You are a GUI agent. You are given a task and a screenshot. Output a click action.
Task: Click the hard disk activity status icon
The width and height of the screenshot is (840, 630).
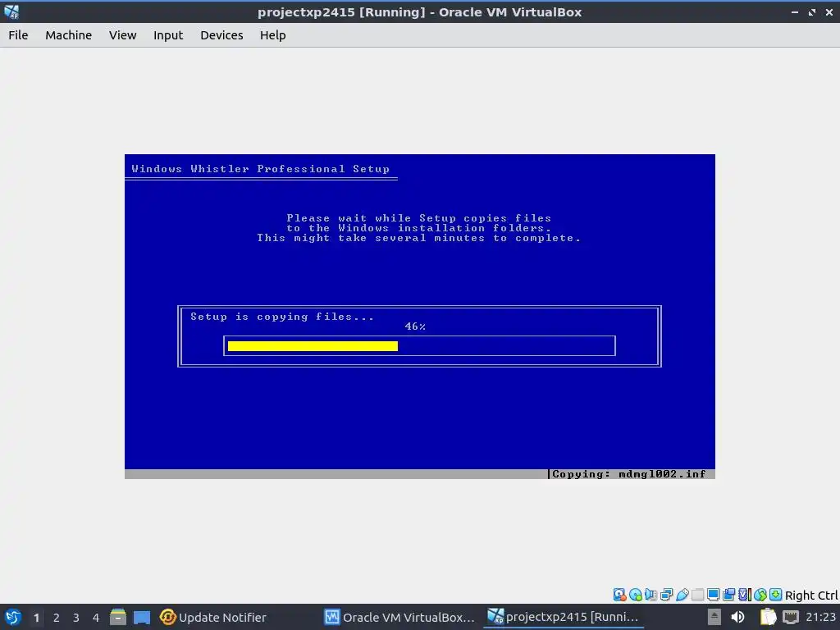coord(620,595)
